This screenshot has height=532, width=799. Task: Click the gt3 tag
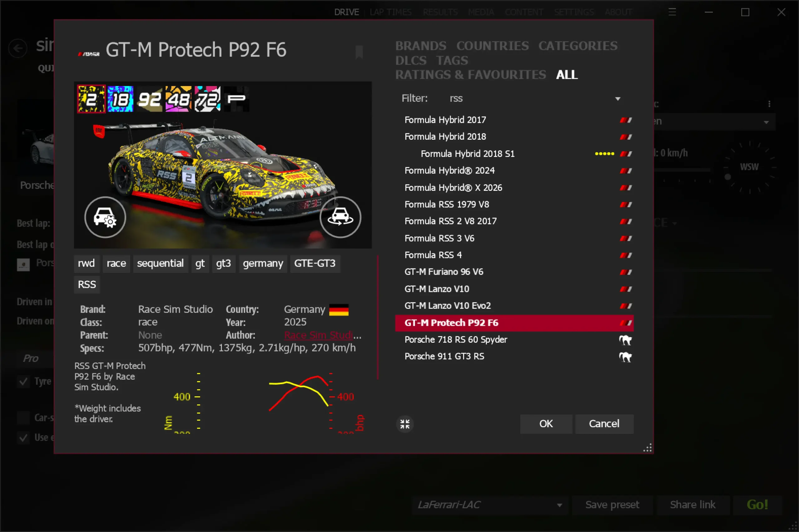pos(223,263)
